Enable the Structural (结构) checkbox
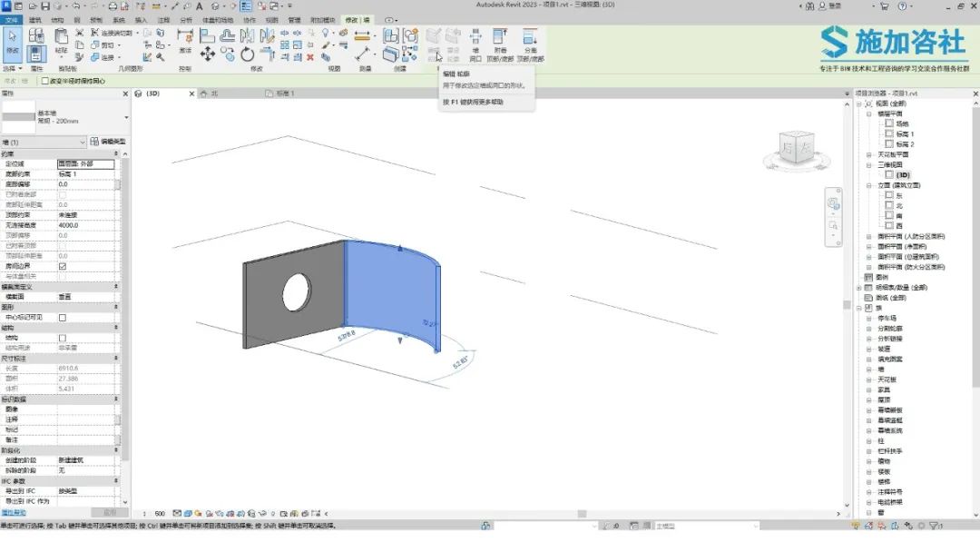 (63, 338)
